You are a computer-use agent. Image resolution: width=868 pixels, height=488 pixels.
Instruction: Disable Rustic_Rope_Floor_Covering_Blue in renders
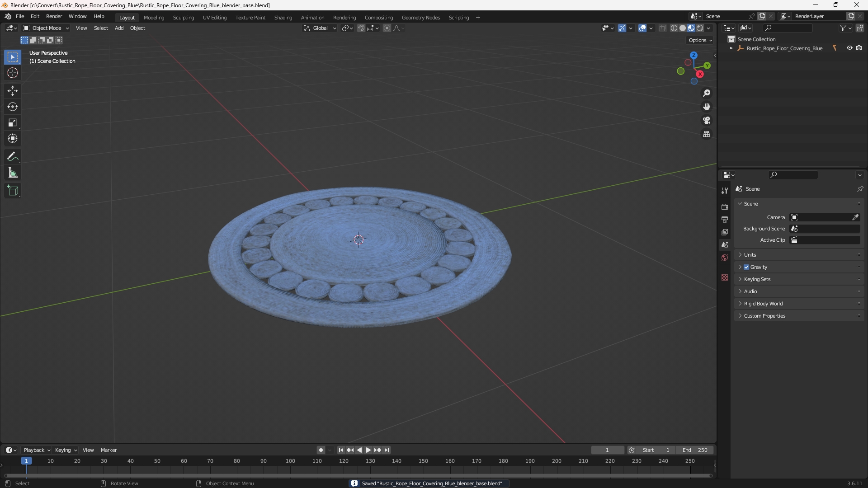tap(859, 48)
